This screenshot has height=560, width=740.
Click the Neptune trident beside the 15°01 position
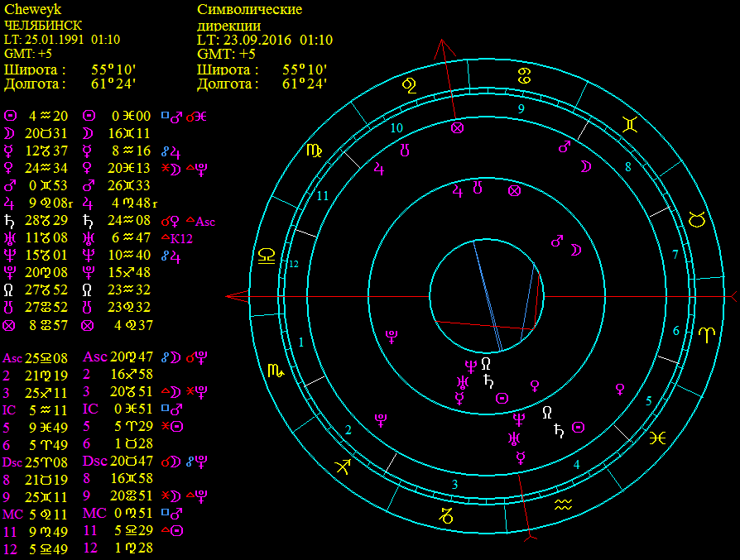click(9, 256)
